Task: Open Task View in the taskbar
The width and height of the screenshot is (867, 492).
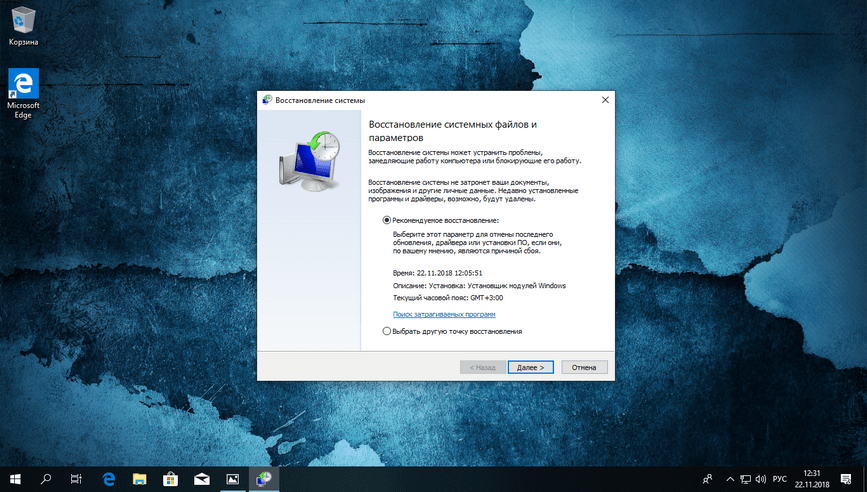Action: pyautogui.click(x=76, y=479)
